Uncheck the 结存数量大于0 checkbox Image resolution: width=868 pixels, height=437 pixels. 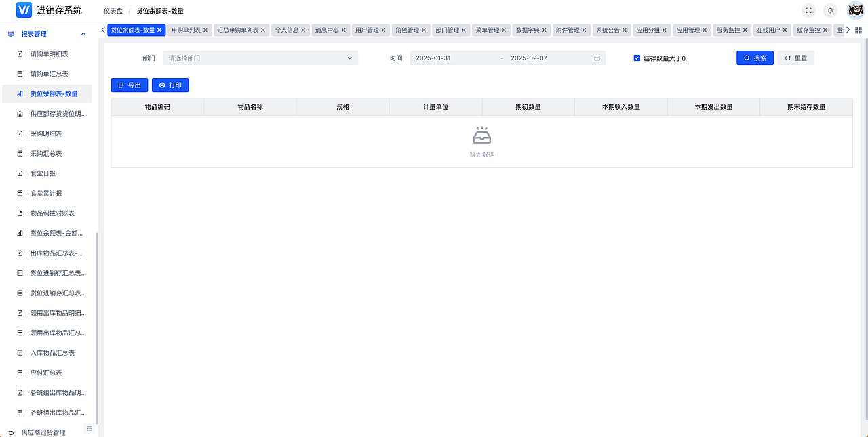pos(636,58)
